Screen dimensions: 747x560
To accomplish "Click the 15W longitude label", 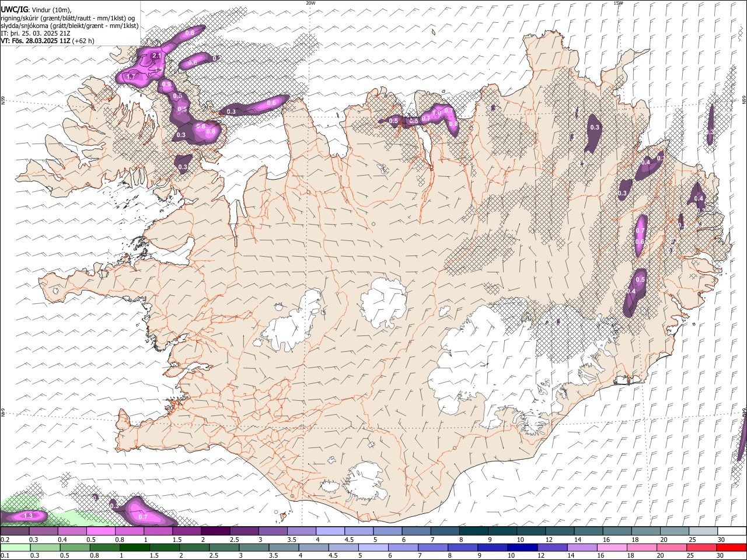I will (618, 3).
